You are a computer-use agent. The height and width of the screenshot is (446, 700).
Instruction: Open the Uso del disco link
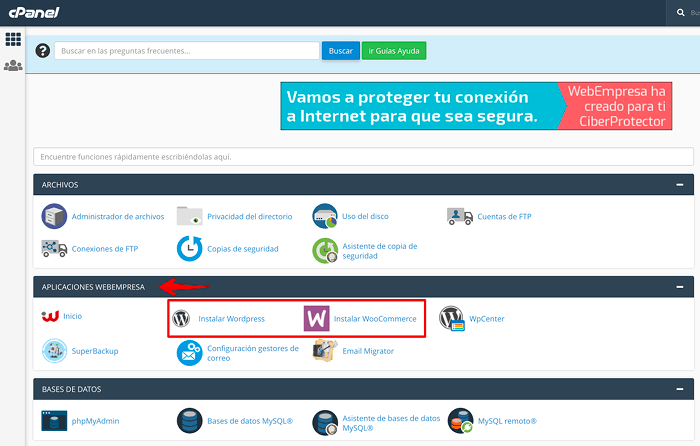365,216
